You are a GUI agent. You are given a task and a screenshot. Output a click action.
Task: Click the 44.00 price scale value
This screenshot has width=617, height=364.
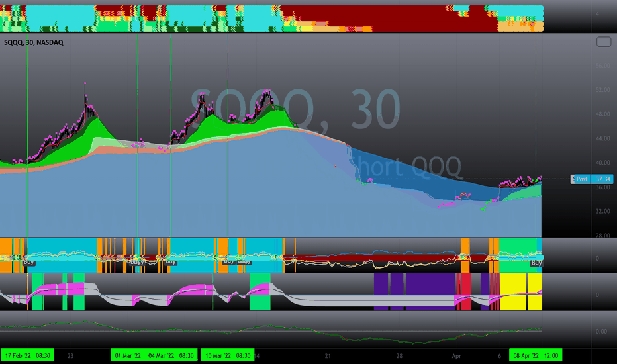(x=602, y=138)
